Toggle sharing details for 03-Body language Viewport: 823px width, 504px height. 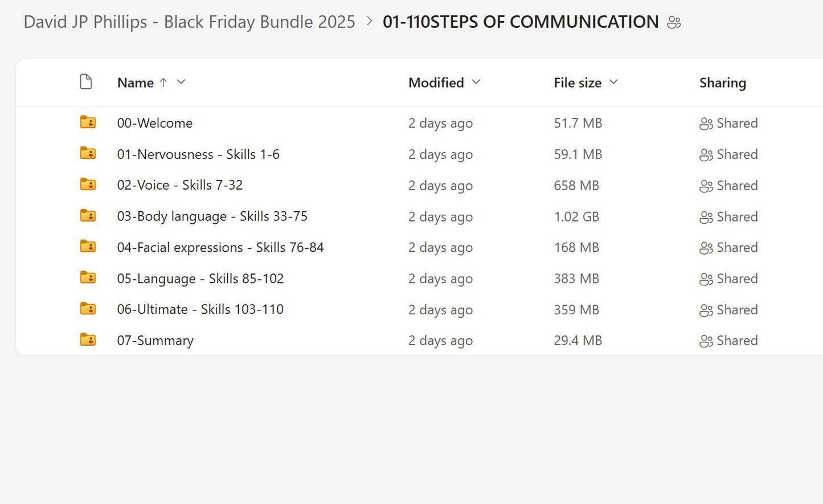[x=706, y=216]
